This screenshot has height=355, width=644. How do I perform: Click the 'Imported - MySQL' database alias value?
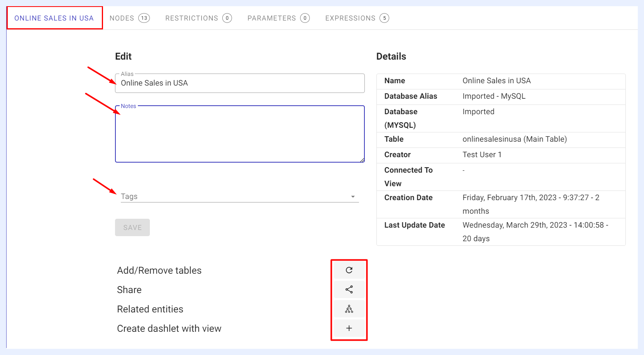tap(494, 96)
